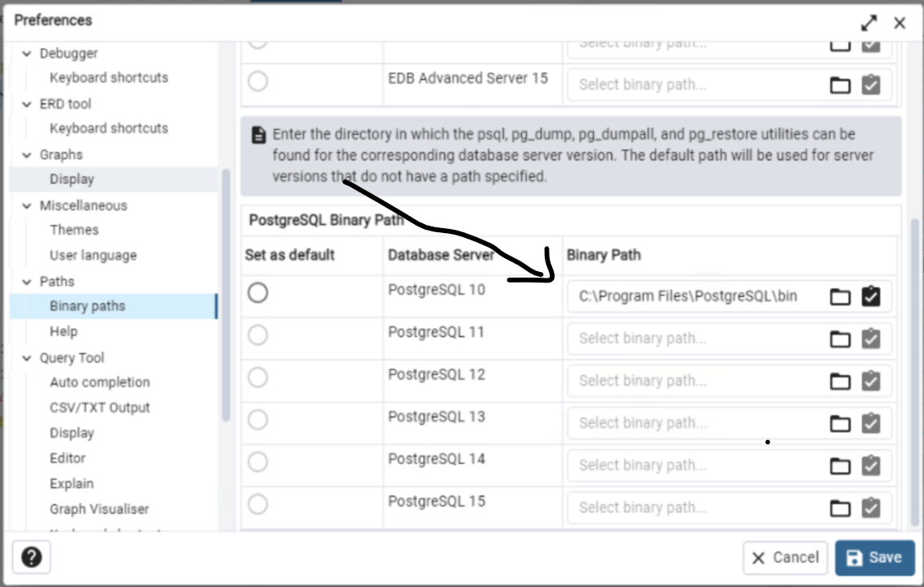This screenshot has width=924, height=587.
Task: Set PostgreSQL 15 as default
Action: (x=257, y=504)
